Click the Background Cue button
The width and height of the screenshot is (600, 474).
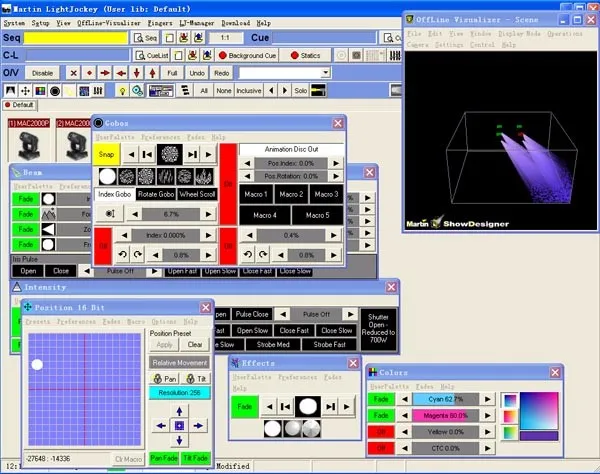coord(247,55)
